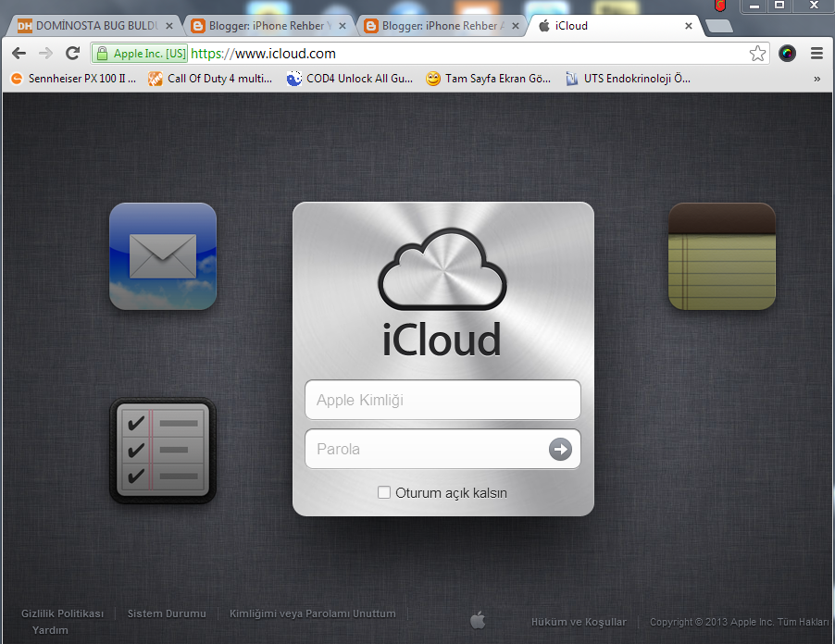Maximize the Chrome window
The height and width of the screenshot is (644, 835).
[779, 6]
